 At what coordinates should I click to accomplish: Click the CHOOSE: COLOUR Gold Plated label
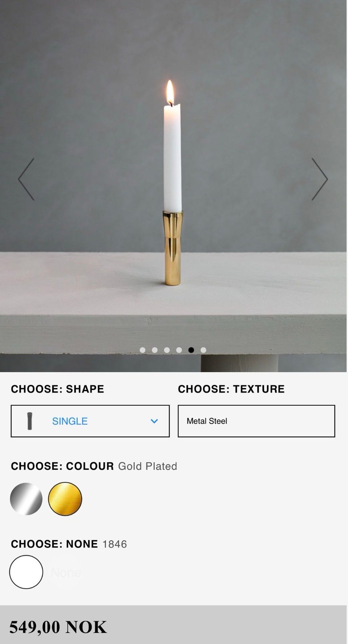(94, 466)
